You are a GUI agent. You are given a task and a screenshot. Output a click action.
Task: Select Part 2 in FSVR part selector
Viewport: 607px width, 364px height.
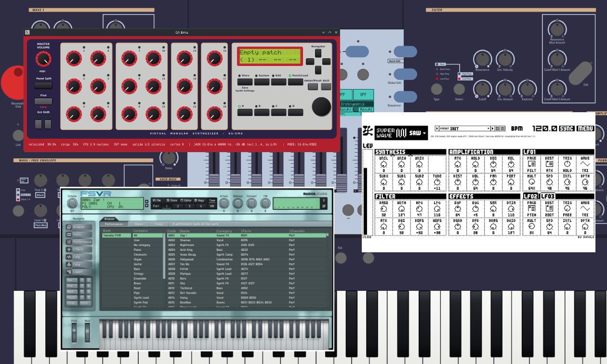[x=178, y=206]
